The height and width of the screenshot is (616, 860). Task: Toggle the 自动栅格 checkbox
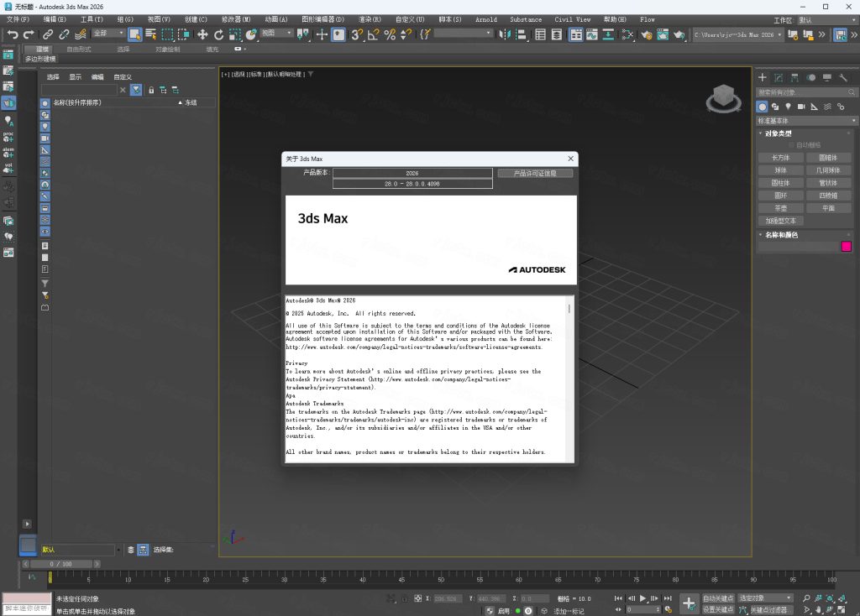point(790,145)
